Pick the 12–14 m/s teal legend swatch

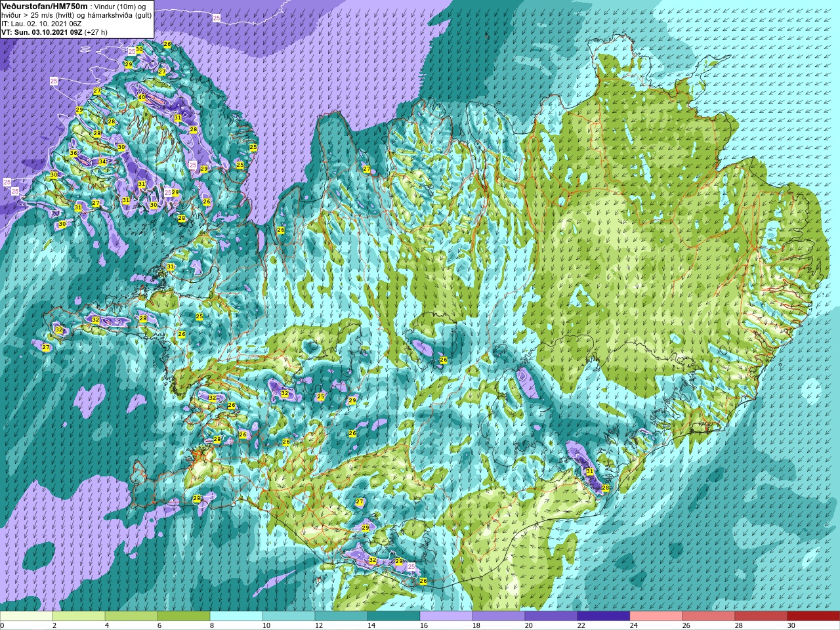coord(341,616)
